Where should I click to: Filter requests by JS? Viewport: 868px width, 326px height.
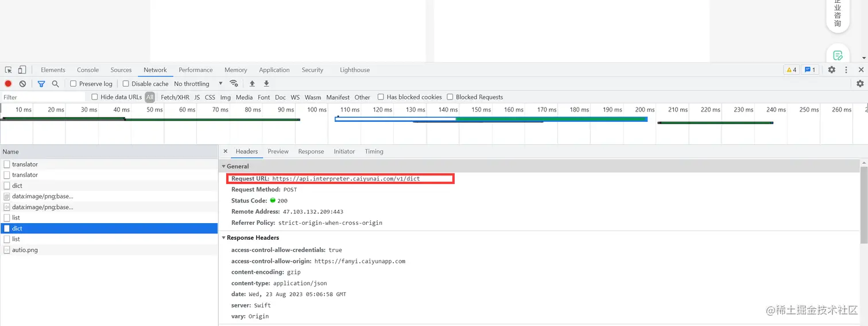197,97
